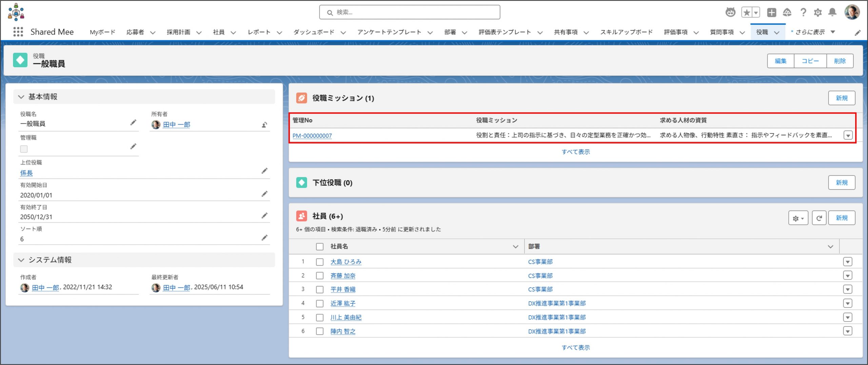This screenshot has width=868, height=365.
Task: Toggle the 管理職 checkbox
Action: point(24,149)
